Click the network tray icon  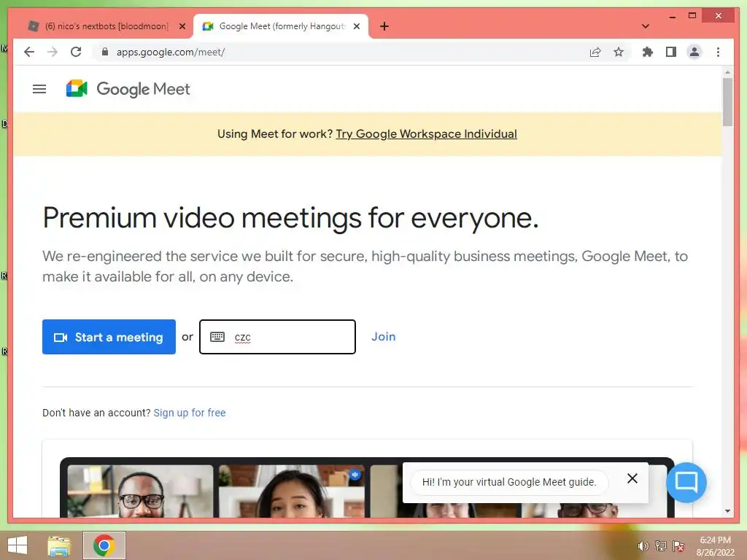click(x=661, y=546)
